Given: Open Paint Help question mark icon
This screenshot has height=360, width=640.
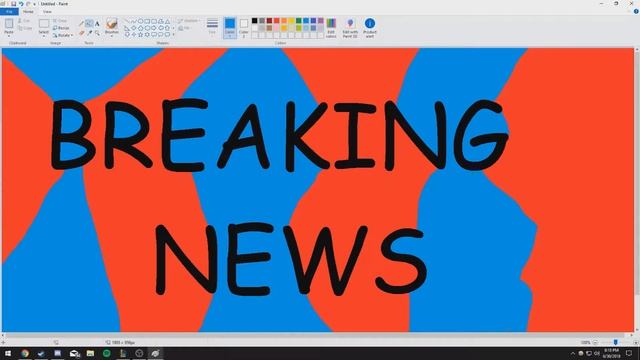Looking at the screenshot, I should (636, 11).
